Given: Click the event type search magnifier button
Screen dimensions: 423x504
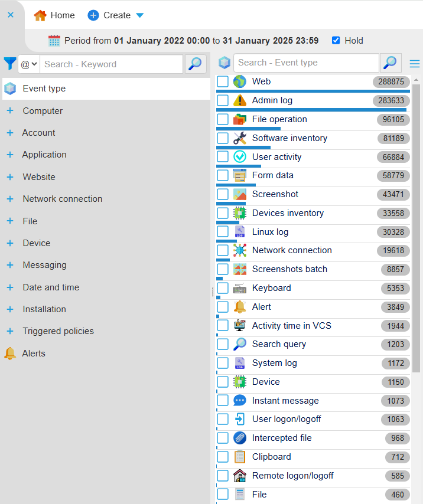Looking at the screenshot, I should [x=391, y=63].
